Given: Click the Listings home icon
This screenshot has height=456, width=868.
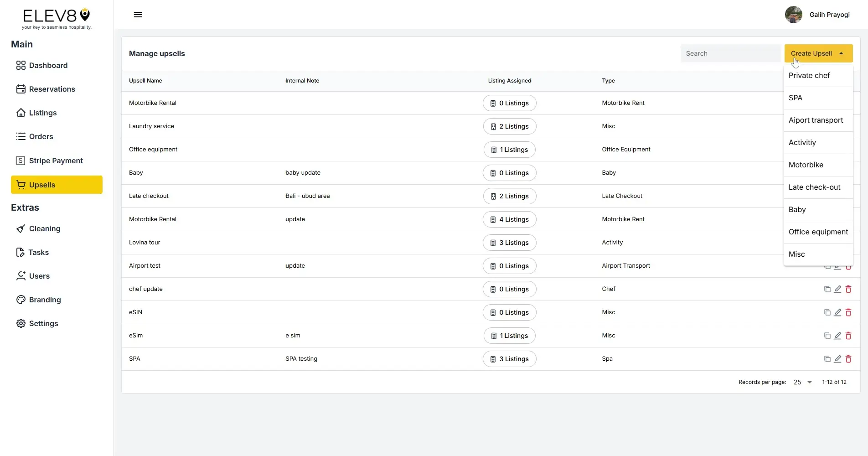Looking at the screenshot, I should point(21,113).
